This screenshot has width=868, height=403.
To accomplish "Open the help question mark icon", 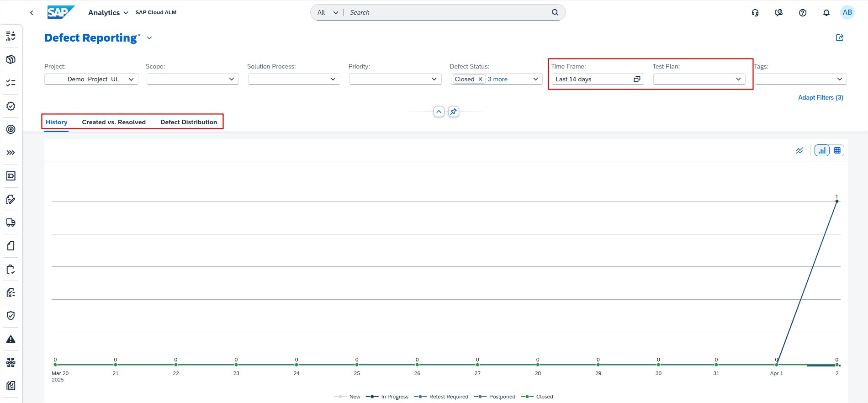I will (802, 13).
